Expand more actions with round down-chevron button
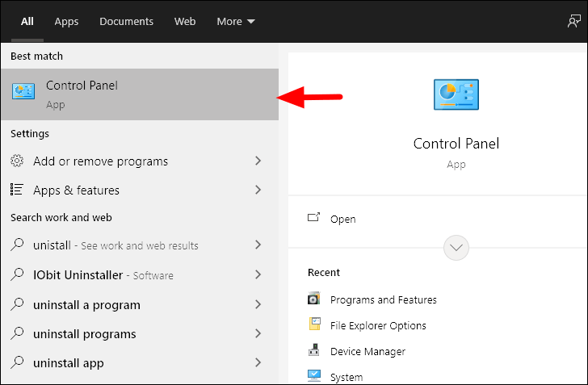The height and width of the screenshot is (385, 588). [x=456, y=248]
